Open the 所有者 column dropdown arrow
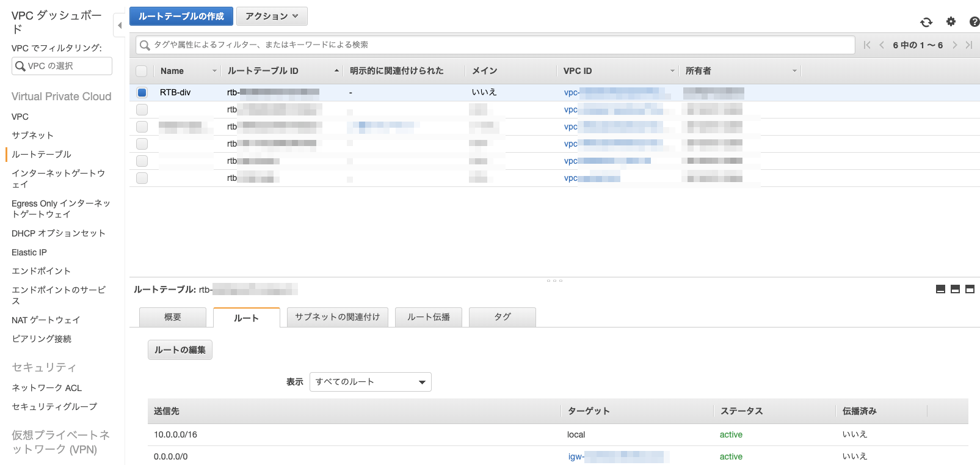The height and width of the screenshot is (465, 980). click(794, 71)
